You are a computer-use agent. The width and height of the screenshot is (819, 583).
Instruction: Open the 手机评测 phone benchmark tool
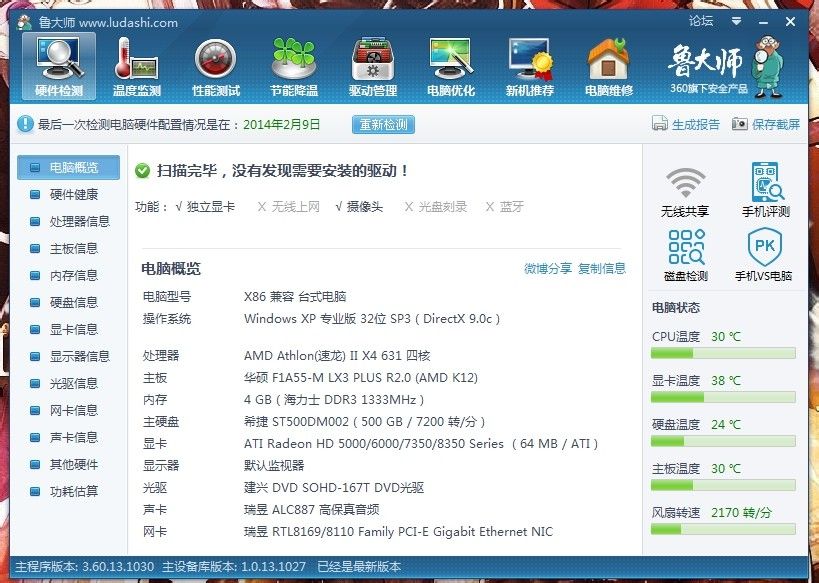point(766,190)
